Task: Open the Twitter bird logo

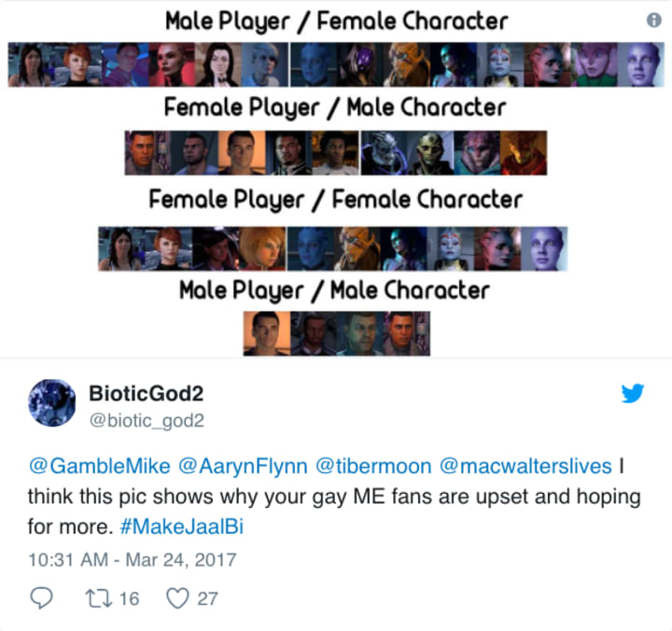Action: click(x=633, y=393)
